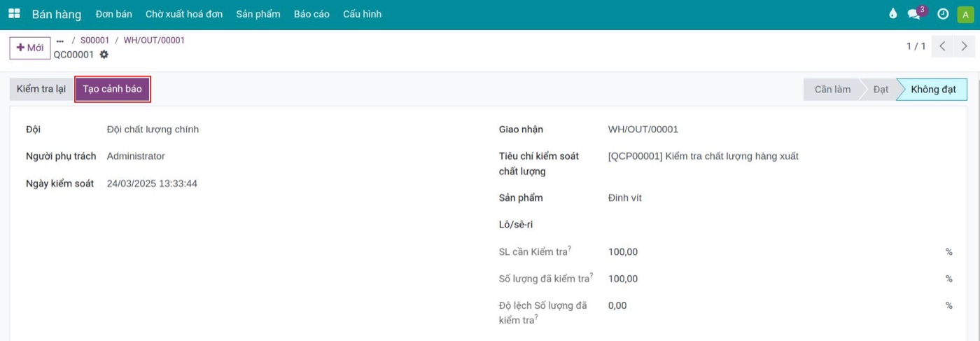980x341 pixels.
Task: Go to previous record arrow
Action: 942,46
